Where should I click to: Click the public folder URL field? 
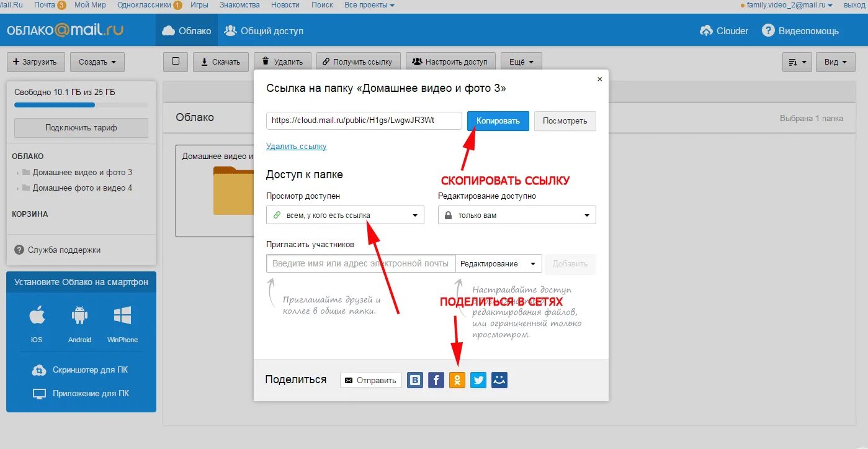364,120
